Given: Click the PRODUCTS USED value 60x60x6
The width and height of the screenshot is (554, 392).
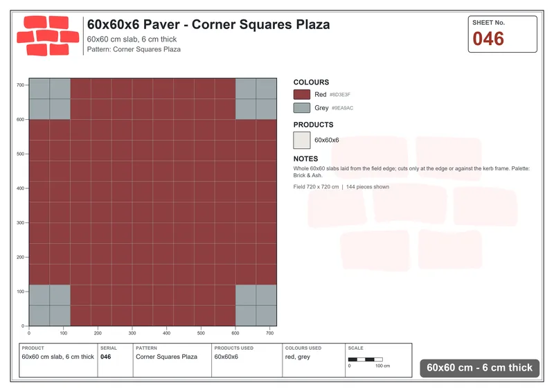Looking at the screenshot, I should click(x=226, y=357).
